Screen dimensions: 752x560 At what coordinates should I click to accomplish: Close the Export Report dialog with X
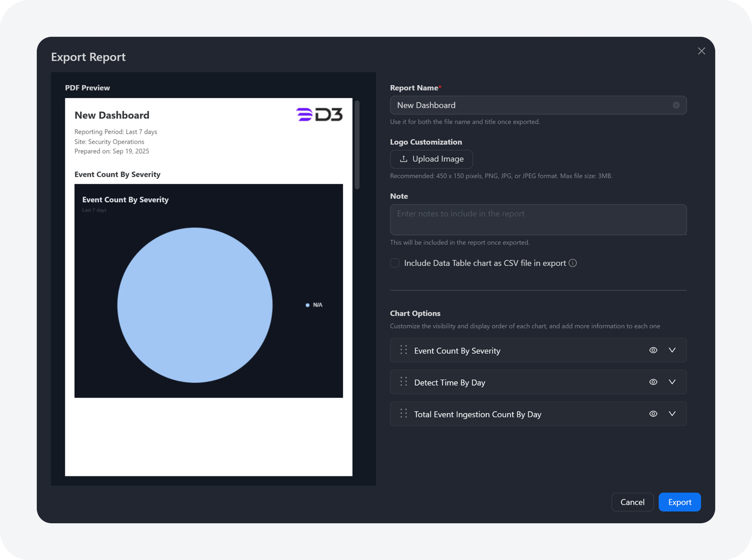[x=701, y=51]
